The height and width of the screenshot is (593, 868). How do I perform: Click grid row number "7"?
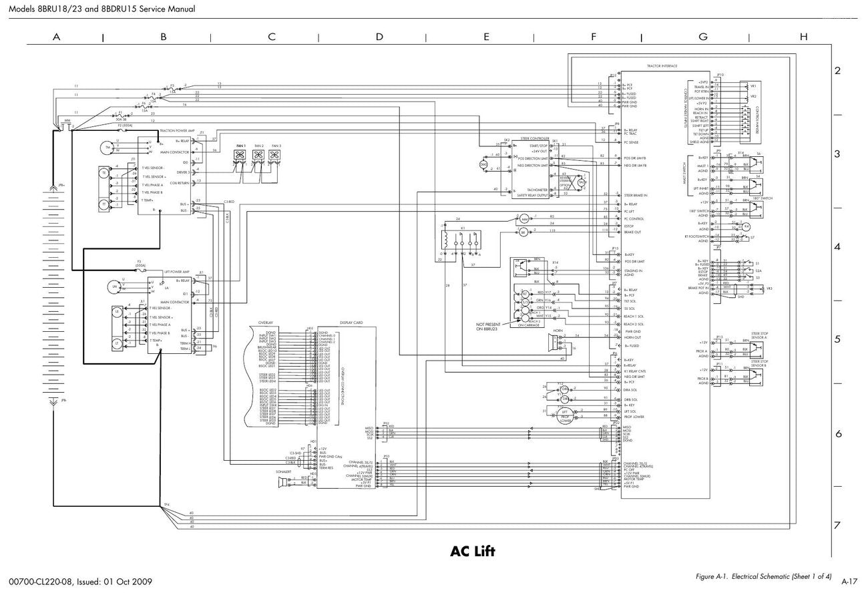point(838,525)
